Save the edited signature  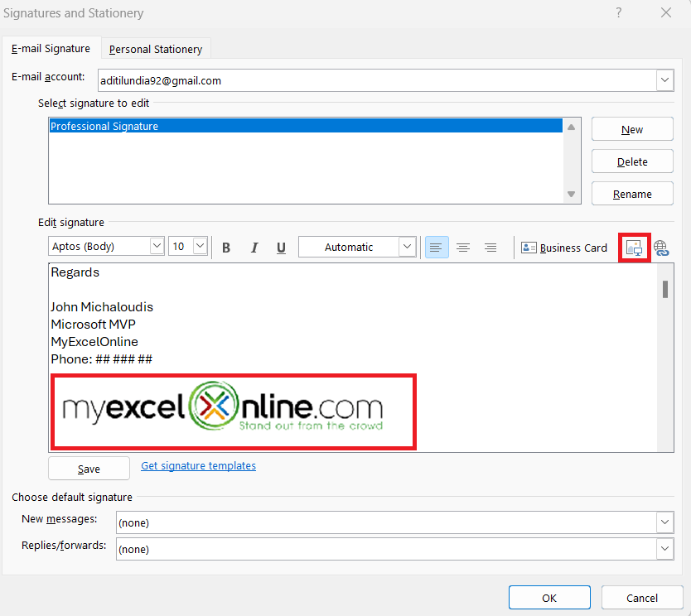[89, 469]
